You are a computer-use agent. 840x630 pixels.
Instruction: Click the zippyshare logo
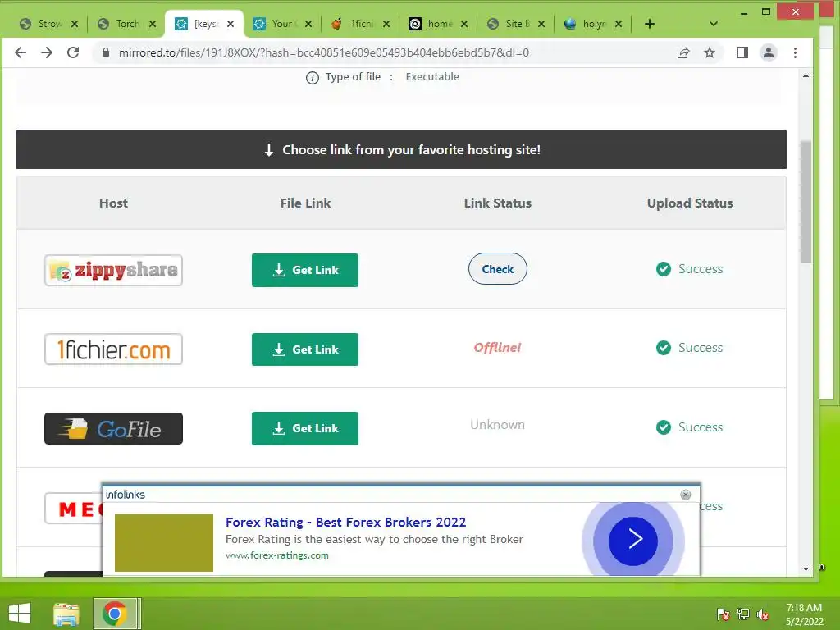click(113, 270)
